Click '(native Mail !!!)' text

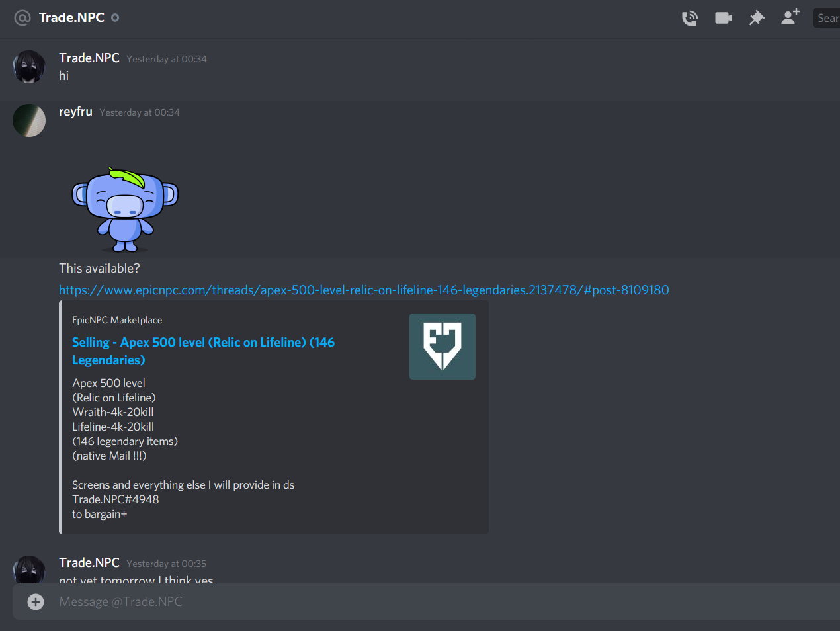[x=109, y=456]
